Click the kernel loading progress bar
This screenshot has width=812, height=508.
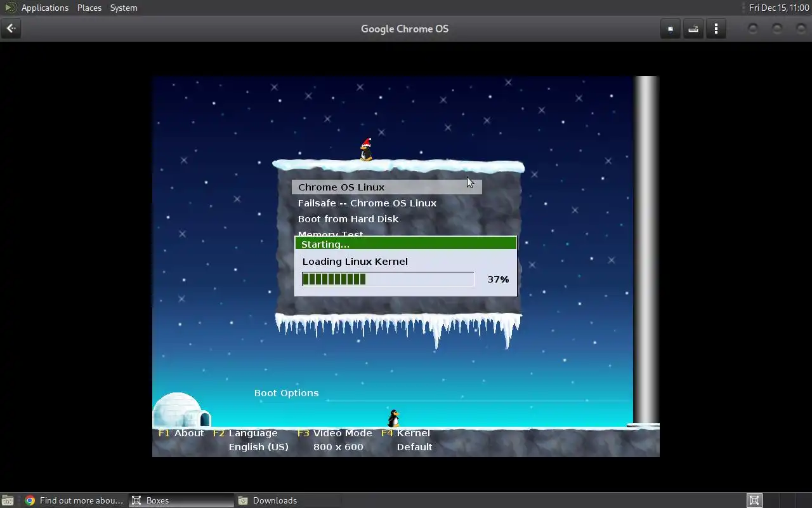(x=388, y=279)
